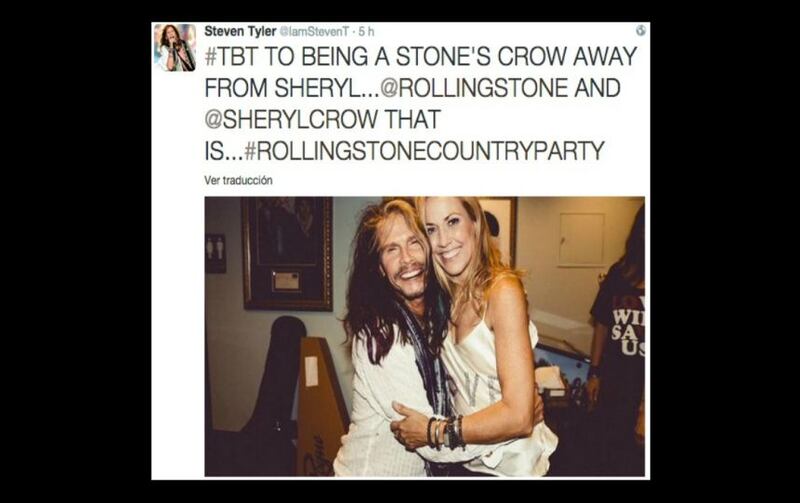
Task: Open the attached photo of two people hugging
Action: pyautogui.click(x=424, y=337)
